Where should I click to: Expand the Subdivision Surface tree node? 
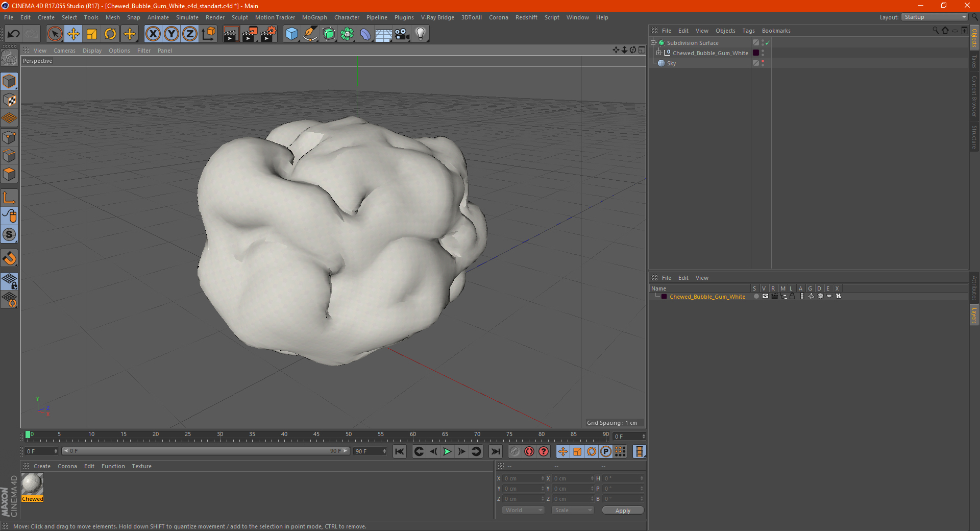pos(653,43)
